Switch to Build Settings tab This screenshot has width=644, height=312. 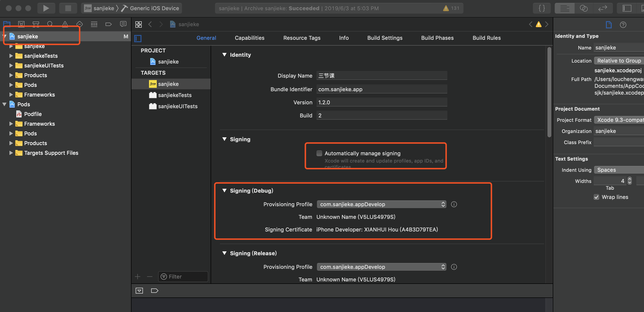[x=385, y=38]
